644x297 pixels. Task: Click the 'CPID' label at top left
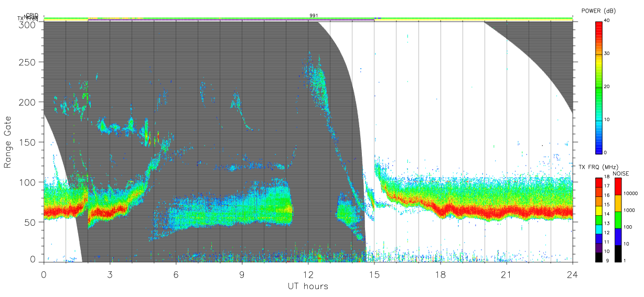click(x=32, y=16)
